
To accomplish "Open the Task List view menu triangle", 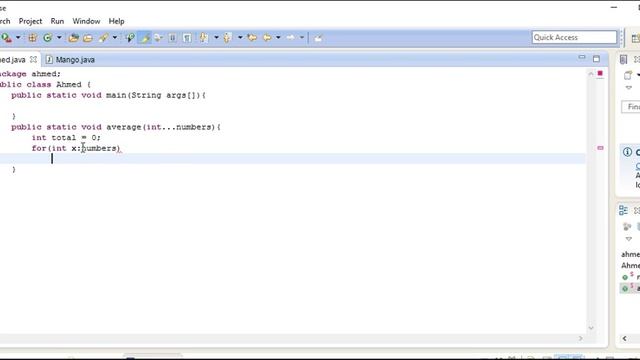I will click(x=629, y=88).
